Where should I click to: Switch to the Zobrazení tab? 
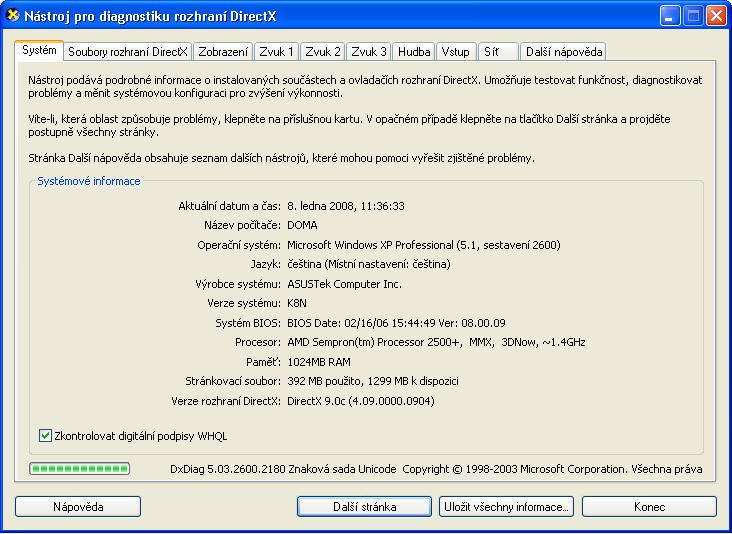223,51
